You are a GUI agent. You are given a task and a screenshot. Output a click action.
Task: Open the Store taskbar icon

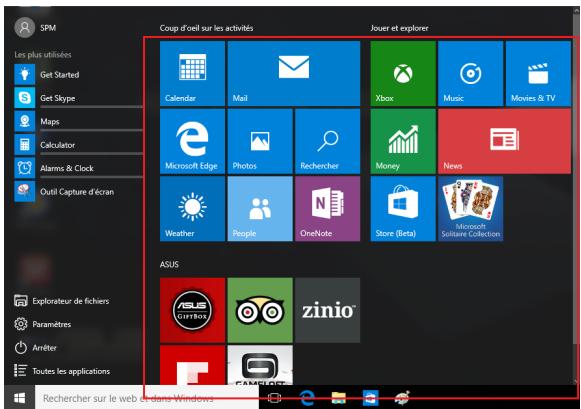pyautogui.click(x=371, y=398)
